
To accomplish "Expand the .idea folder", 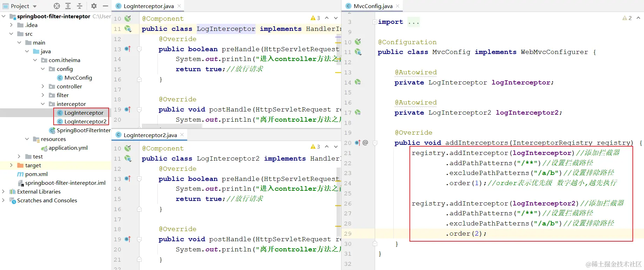I will (11, 25).
